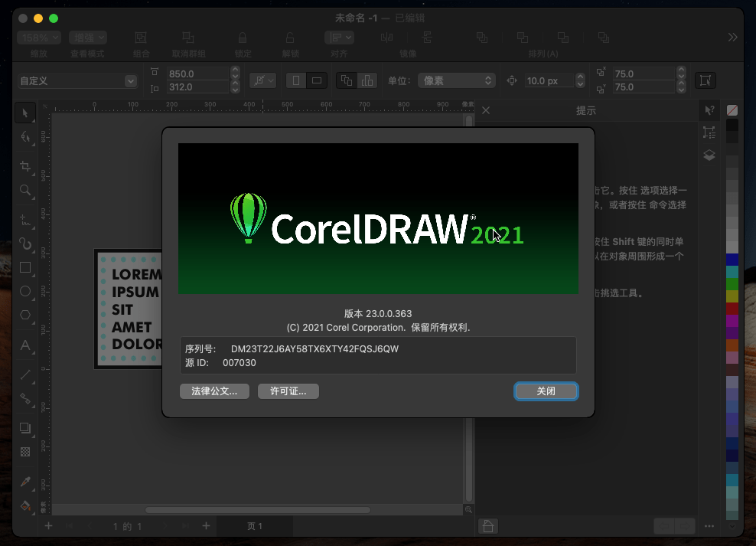Viewport: 756px width, 546px height.
Task: Select the Transparency checkerboard tool
Action: 25,452
